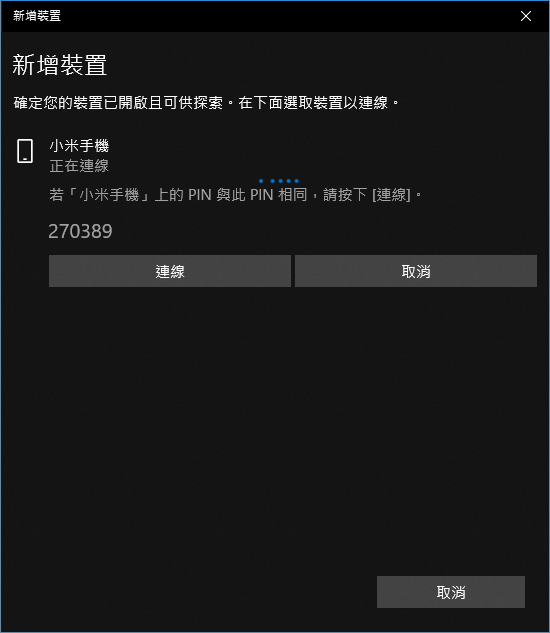
Task: Confirm pairing with the 連線 button
Action: click(170, 271)
